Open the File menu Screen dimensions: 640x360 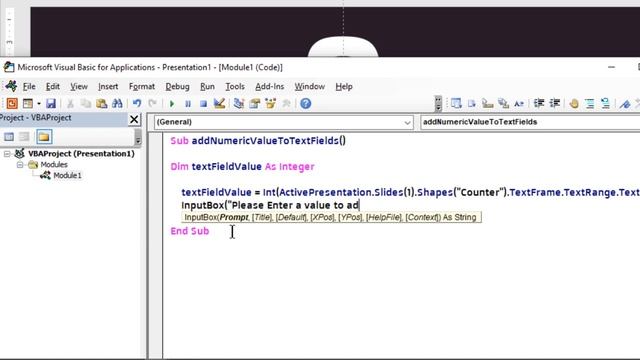pyautogui.click(x=29, y=87)
